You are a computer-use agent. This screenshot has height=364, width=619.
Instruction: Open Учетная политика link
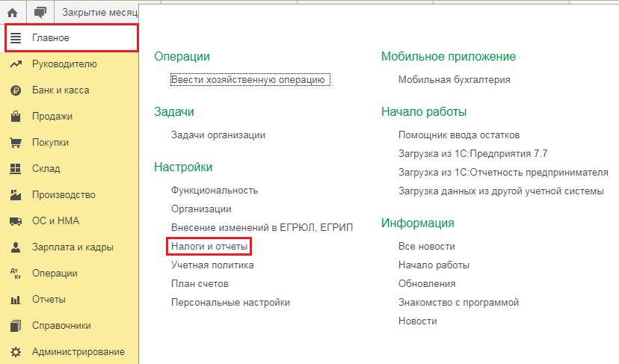pos(212,265)
